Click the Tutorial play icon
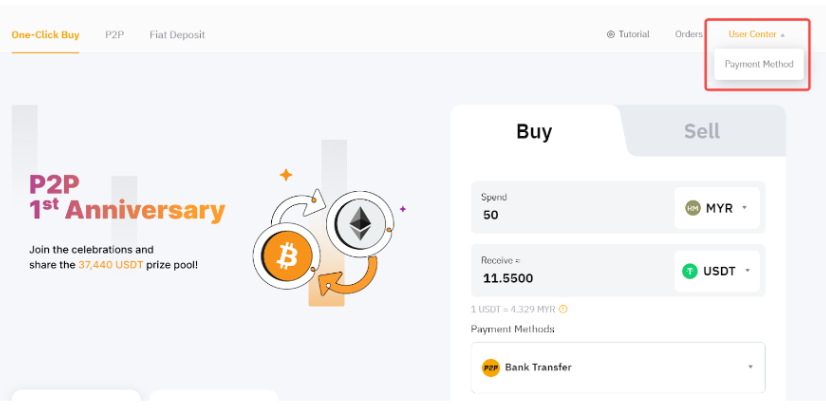826x409 pixels. click(611, 34)
